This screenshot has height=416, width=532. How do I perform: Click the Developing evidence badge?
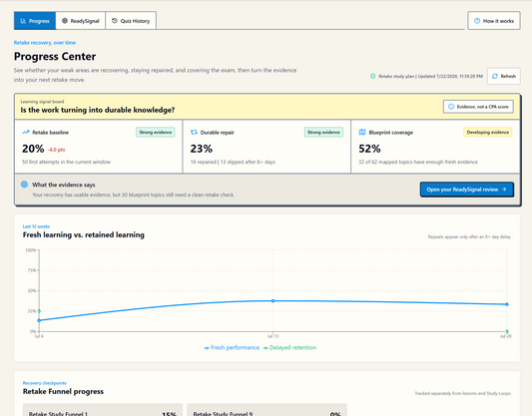(x=487, y=133)
